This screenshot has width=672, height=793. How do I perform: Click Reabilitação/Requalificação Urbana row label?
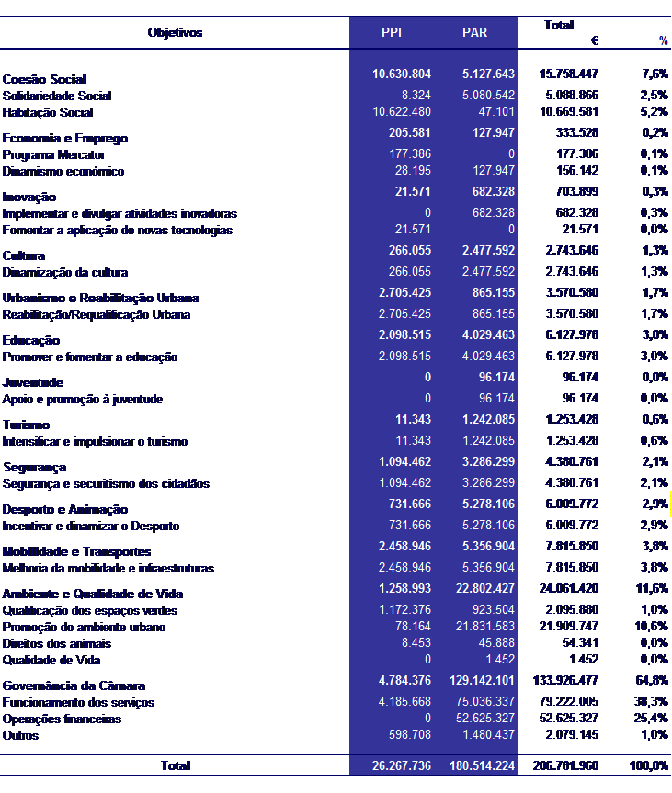[97, 315]
